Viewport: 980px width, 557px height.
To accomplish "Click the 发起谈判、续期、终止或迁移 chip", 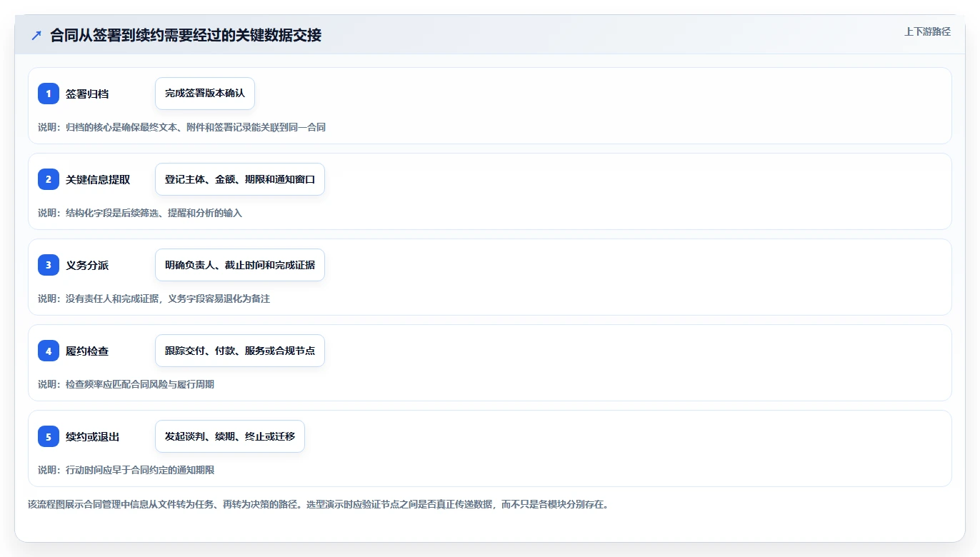I will click(x=230, y=436).
